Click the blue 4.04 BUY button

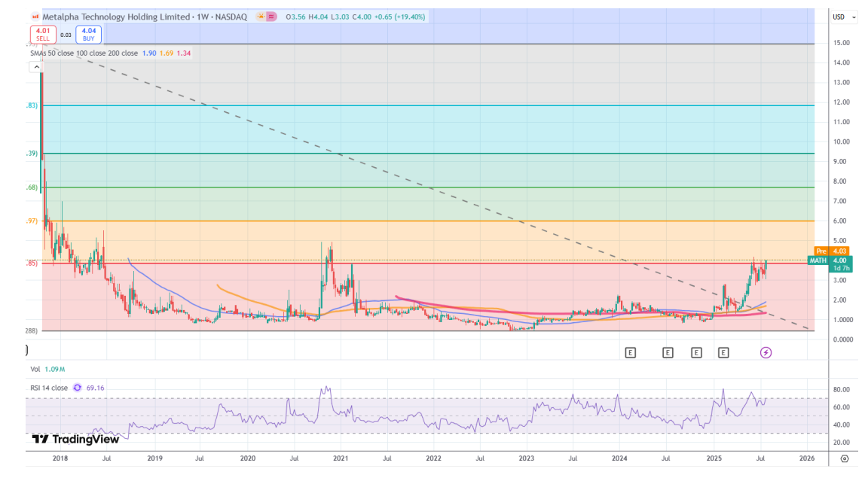[89, 35]
